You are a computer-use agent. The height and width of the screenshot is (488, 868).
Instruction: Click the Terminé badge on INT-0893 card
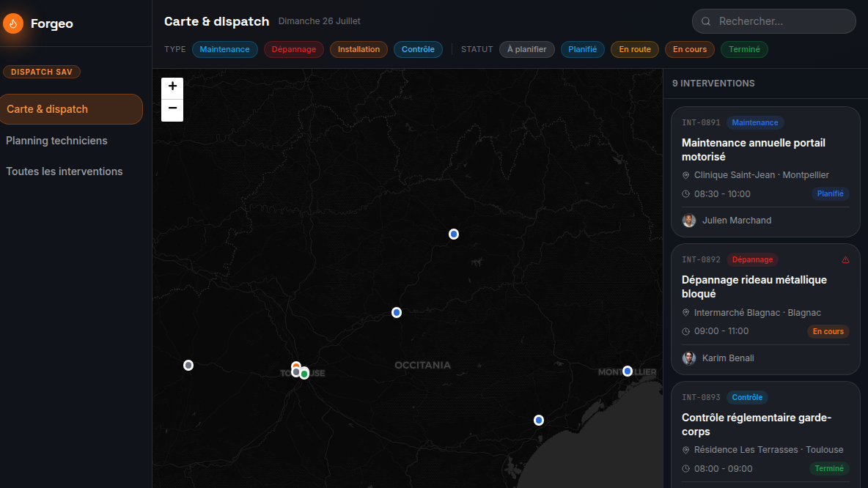click(x=829, y=469)
